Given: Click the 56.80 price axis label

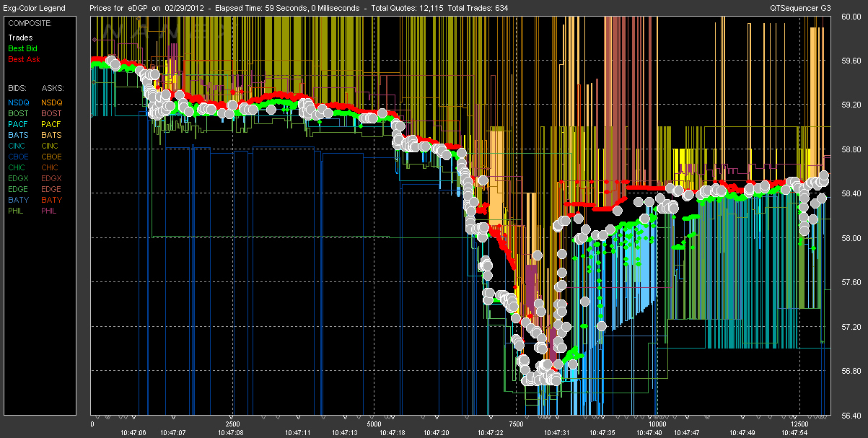Looking at the screenshot, I should click(851, 371).
